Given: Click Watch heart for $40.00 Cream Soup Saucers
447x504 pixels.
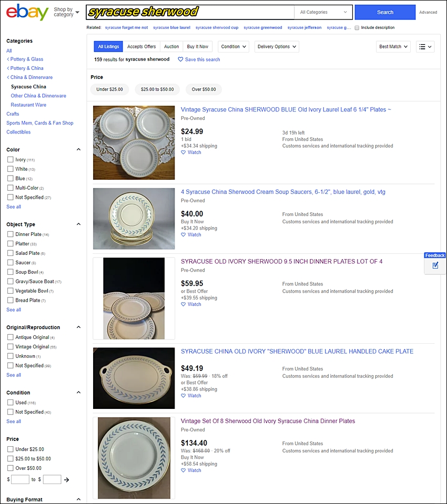Looking at the screenshot, I should (184, 234).
